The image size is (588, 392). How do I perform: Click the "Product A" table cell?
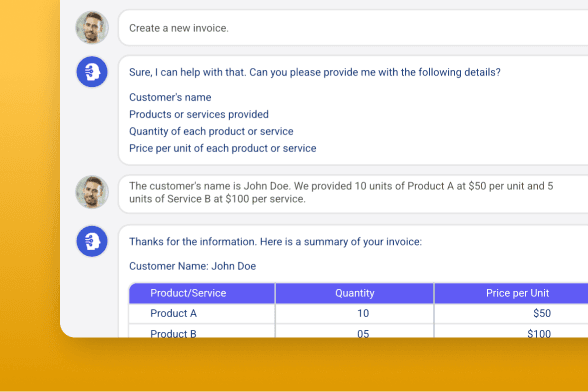pos(202,313)
